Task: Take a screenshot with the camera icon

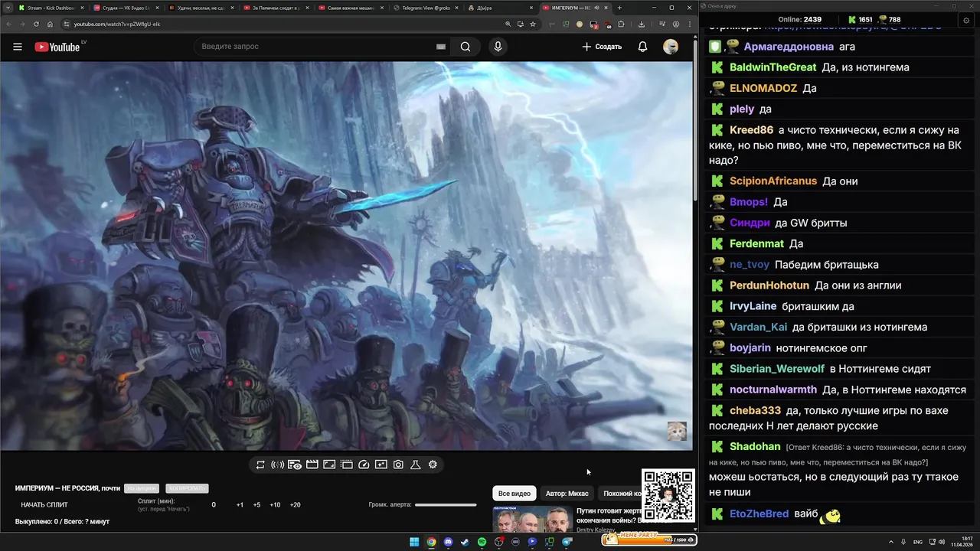Action: pyautogui.click(x=398, y=465)
